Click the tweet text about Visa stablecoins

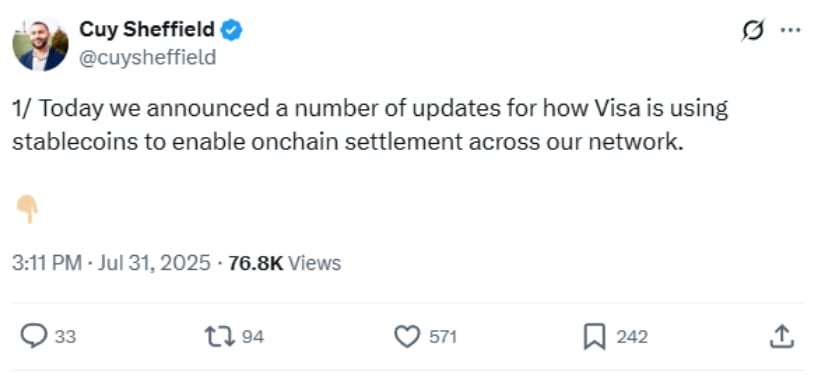370,126
